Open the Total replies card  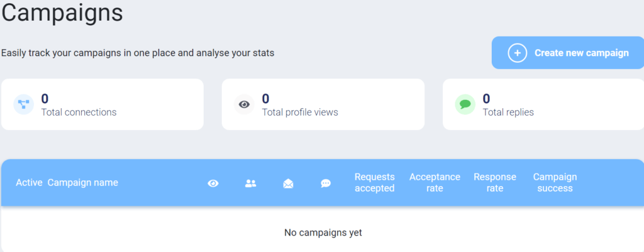tap(543, 104)
